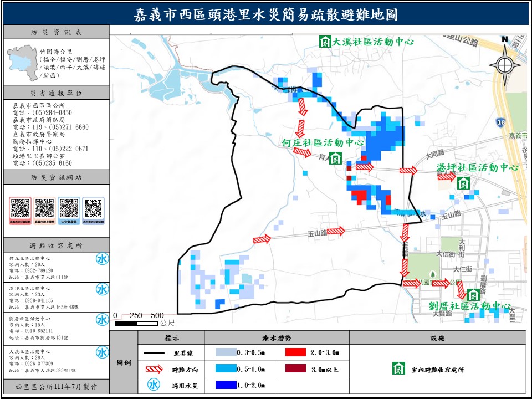The height and width of the screenshot is (399, 532).
Task: Click the 嘉義市防災資訊網 QR code
Action: (x=21, y=209)
